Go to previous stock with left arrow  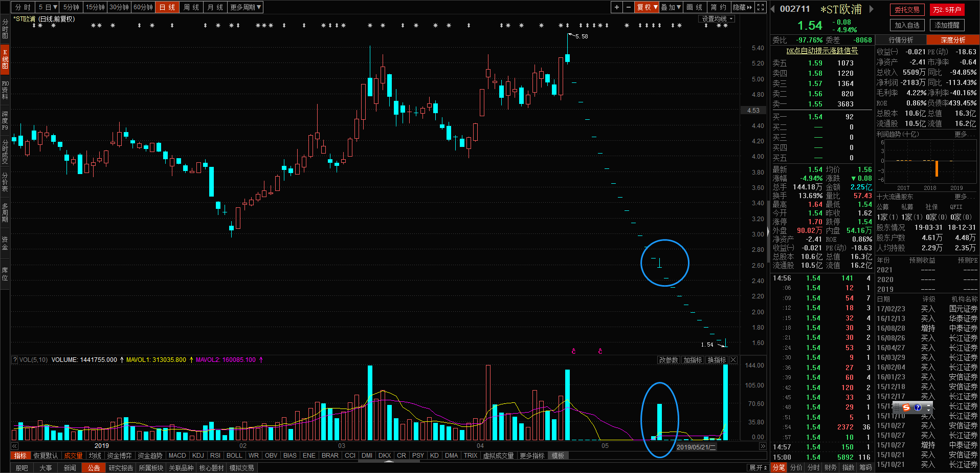pyautogui.click(x=773, y=9)
